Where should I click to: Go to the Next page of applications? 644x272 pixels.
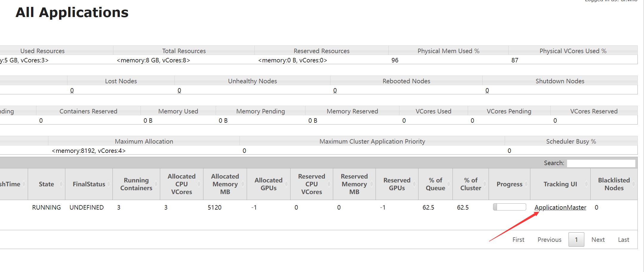pos(598,240)
